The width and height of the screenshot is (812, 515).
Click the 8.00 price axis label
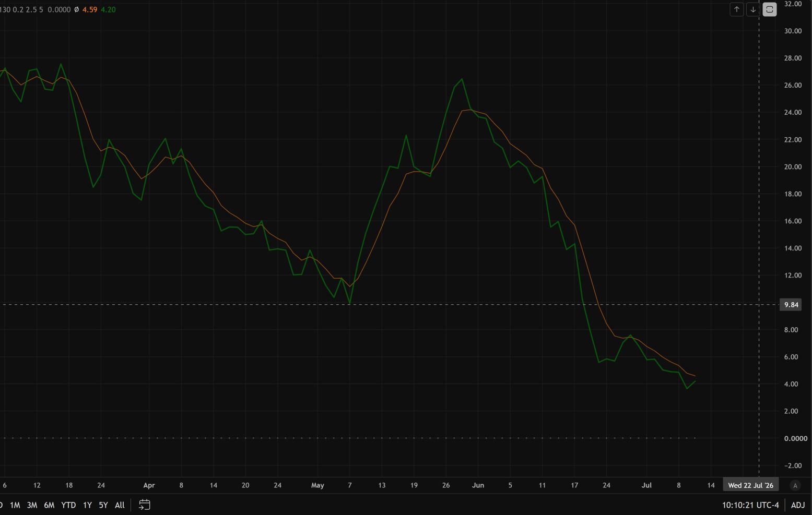(x=791, y=330)
